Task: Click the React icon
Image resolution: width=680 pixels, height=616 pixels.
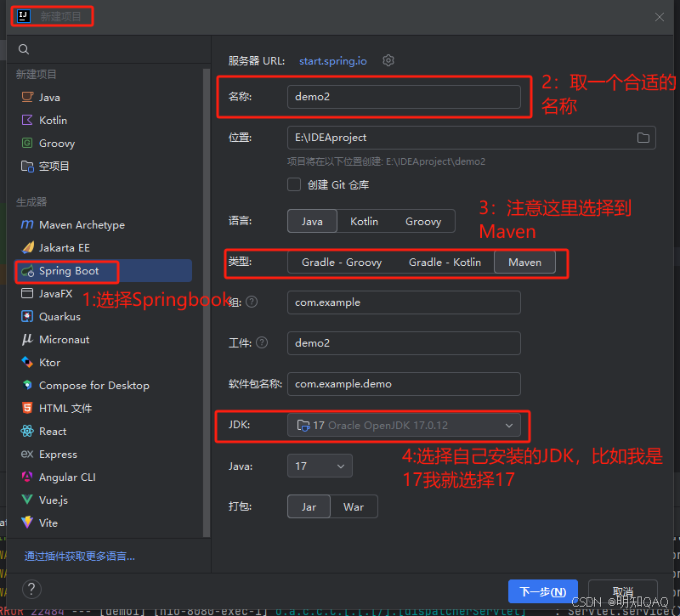Action: 27,431
